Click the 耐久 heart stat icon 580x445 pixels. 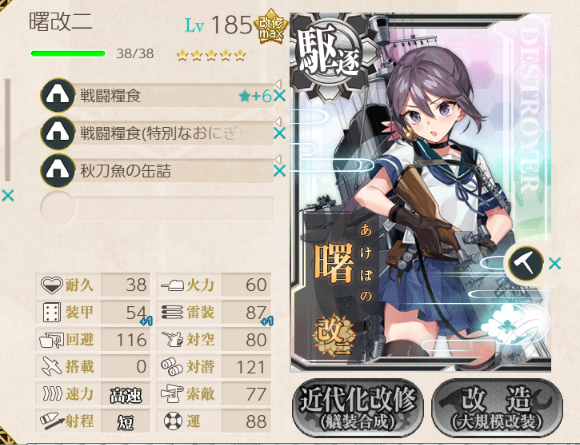tap(51, 285)
